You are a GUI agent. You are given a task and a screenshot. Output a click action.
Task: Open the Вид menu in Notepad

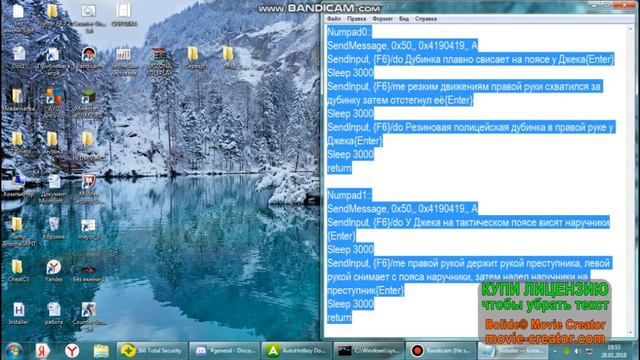pos(404,19)
